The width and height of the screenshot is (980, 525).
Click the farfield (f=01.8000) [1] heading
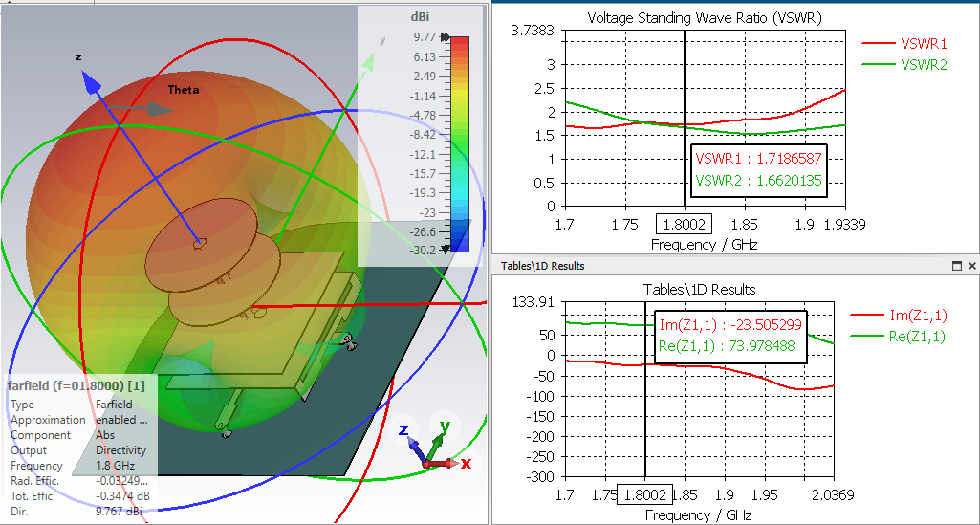76,386
